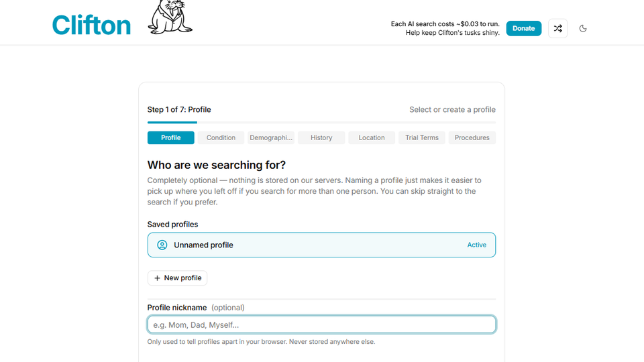Click the shuffle arrows icon button
644x362 pixels.
click(557, 28)
